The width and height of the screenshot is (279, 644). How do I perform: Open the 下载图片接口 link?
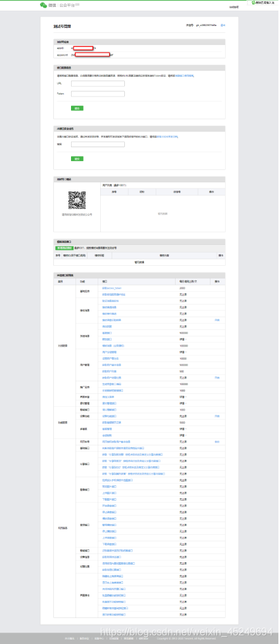tap(109, 499)
